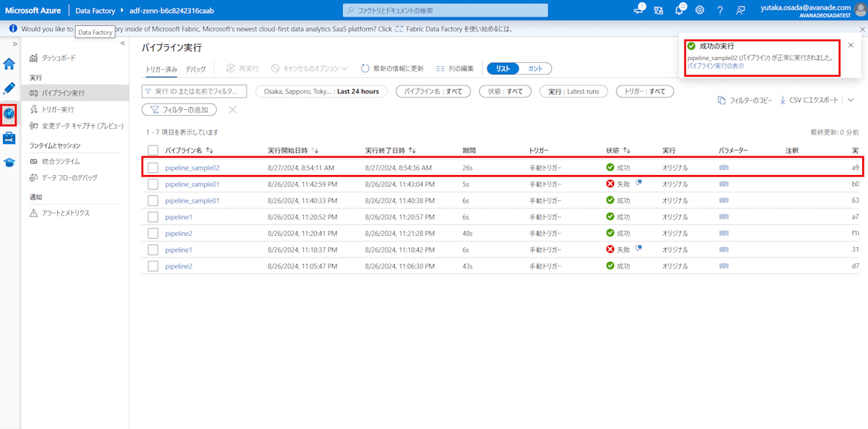
Task: Open parameters icon for failed pipeline_sample01 row
Action: [x=723, y=184]
